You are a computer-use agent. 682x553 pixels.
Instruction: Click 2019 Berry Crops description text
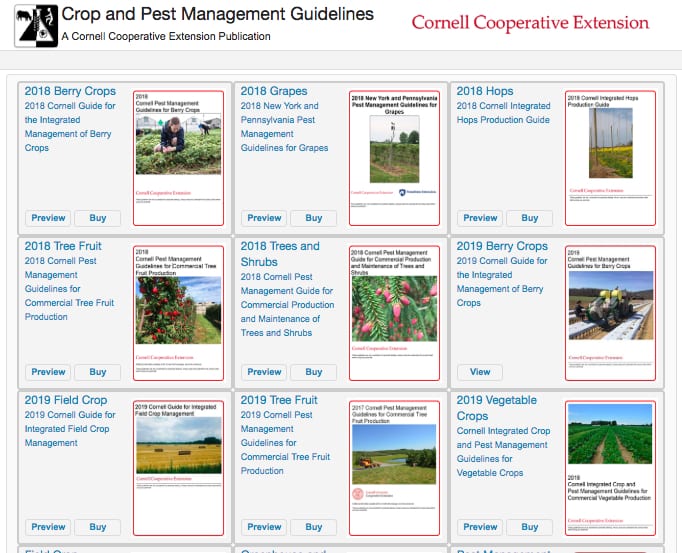pos(502,282)
